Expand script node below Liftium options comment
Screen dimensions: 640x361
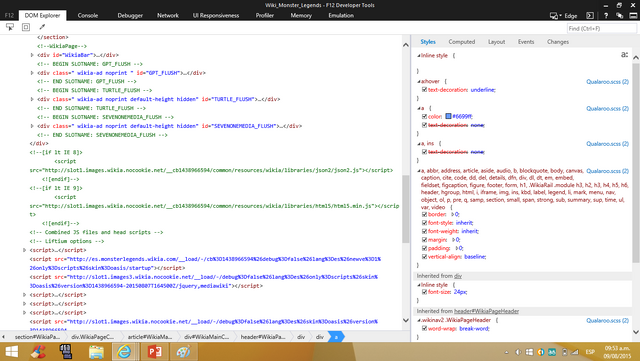pos(24,250)
